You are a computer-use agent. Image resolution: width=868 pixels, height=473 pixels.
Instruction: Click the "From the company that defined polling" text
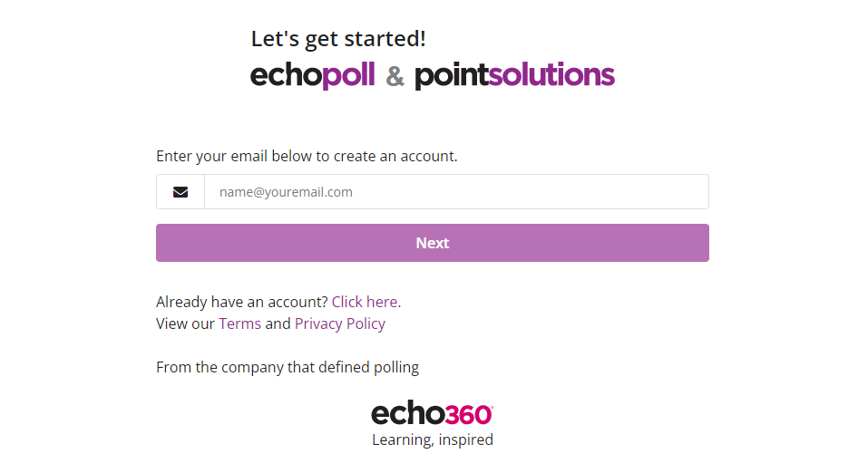coord(288,367)
